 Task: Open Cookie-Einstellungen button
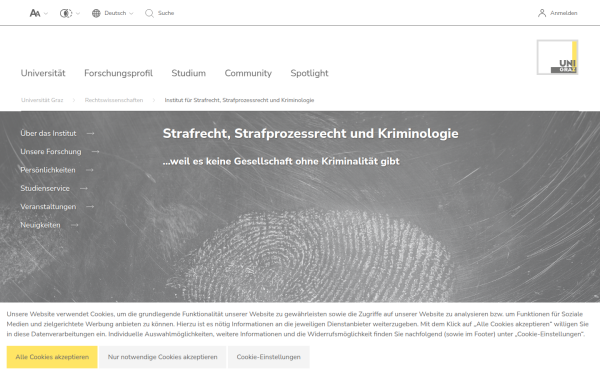[269, 357]
